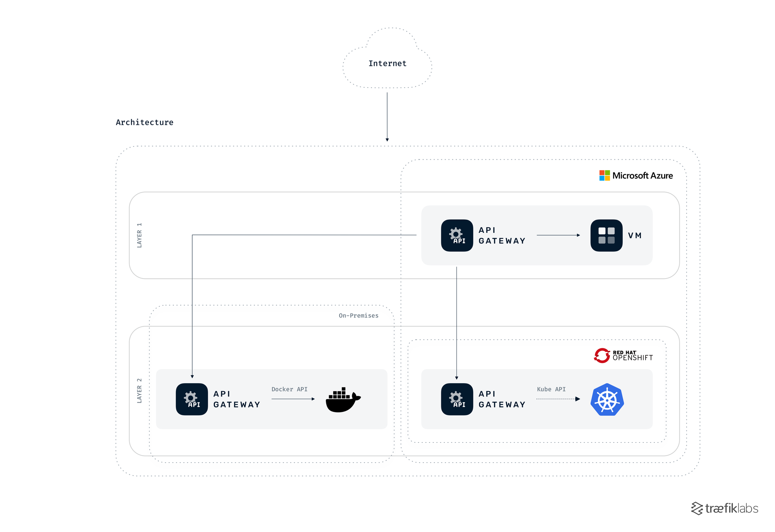Viewport: 775px width, 532px height.
Task: Click the Kube API link text
Action: click(x=551, y=389)
